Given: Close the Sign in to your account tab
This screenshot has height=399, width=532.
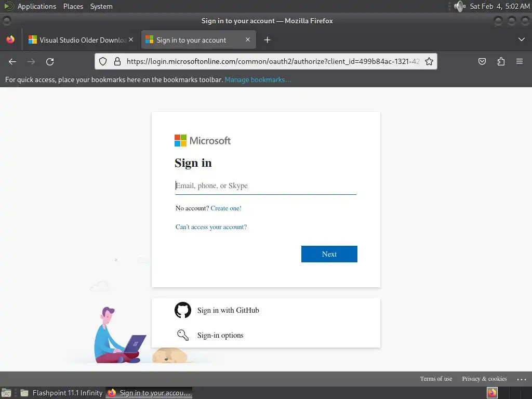Looking at the screenshot, I should (248, 39).
